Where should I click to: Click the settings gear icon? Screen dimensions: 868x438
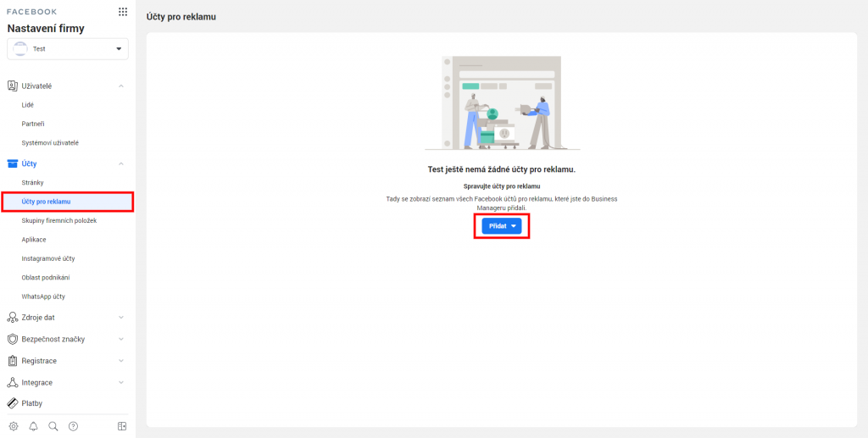13,426
